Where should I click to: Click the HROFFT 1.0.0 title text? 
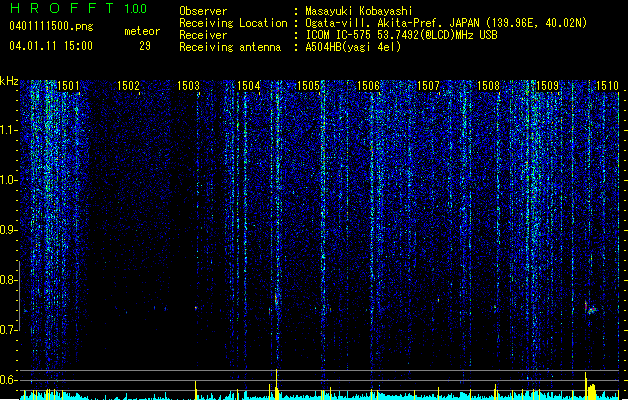[78, 8]
